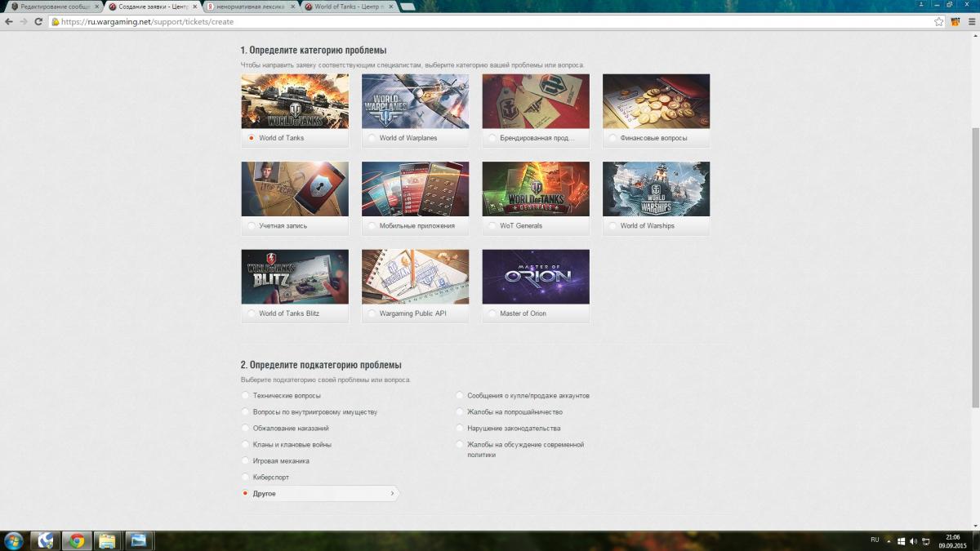The height and width of the screenshot is (551, 980).
Task: Expand the Другое subcategory chevron
Action: click(392, 494)
